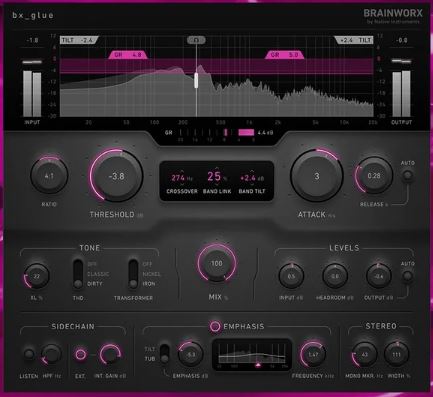Click the Brainworx logo
The height and width of the screenshot is (397, 433).
pyautogui.click(x=393, y=15)
